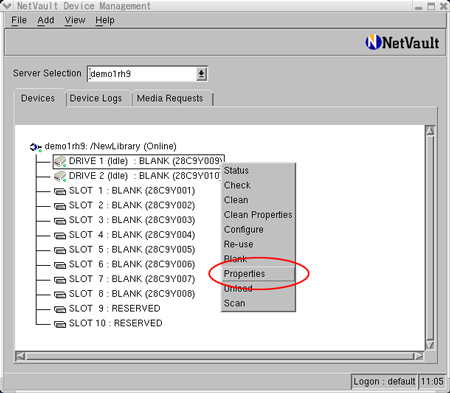Click the horizontal scrollbar right arrow
The width and height of the screenshot is (450, 393).
pyautogui.click(x=419, y=356)
